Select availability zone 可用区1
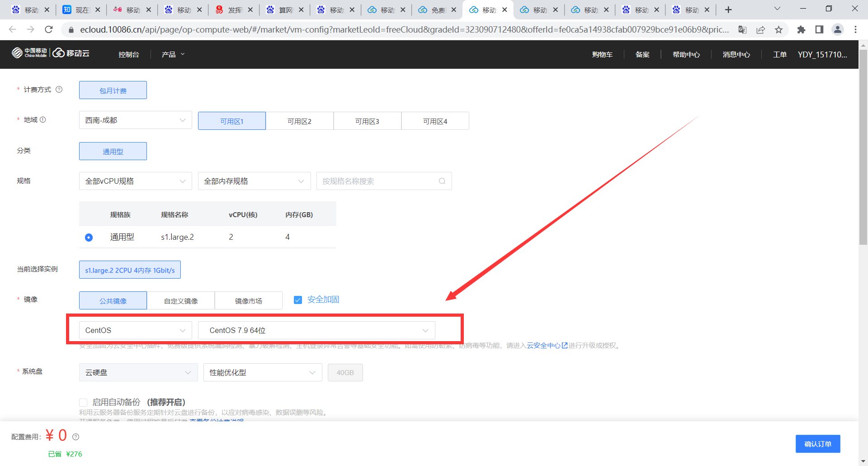 pyautogui.click(x=232, y=121)
